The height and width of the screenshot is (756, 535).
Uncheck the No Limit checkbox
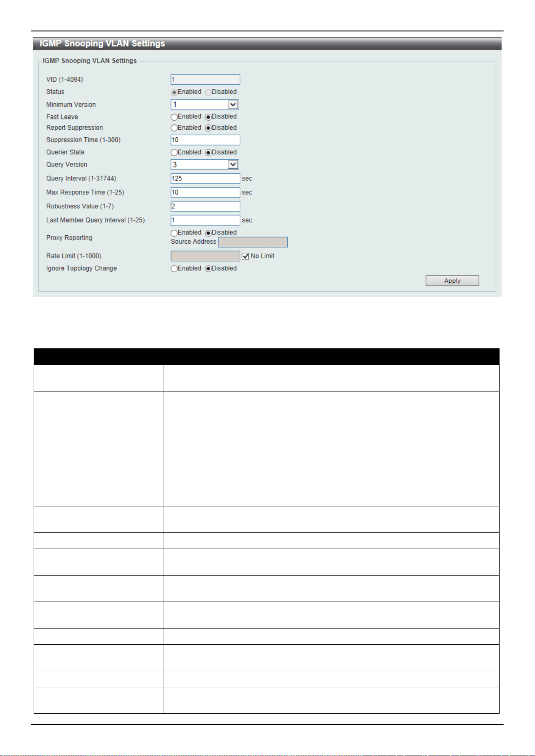(245, 256)
